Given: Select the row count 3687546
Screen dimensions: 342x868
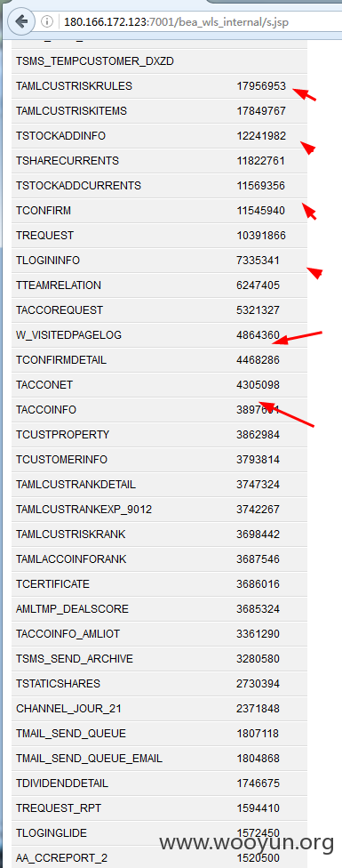Looking at the screenshot, I should [258, 559].
